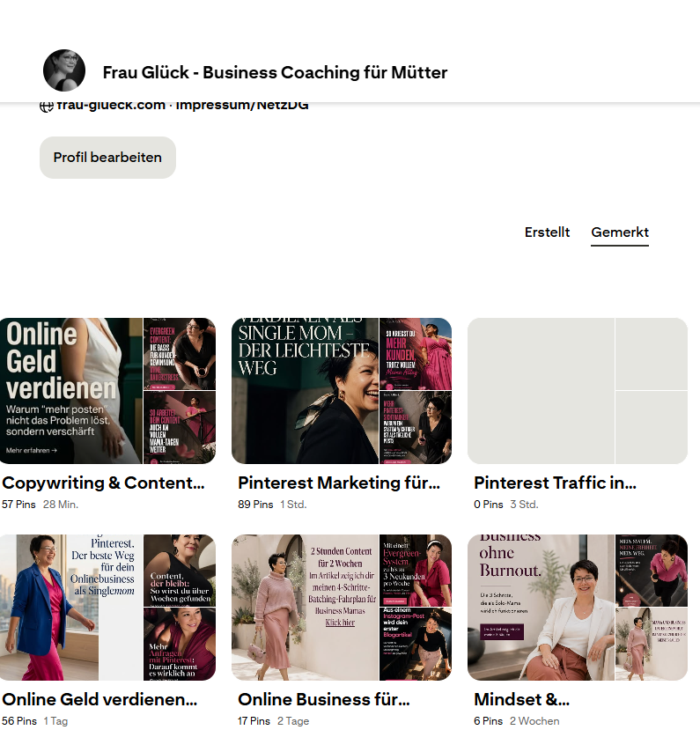Screen dimensions: 700x752
Task: Open the Online Business für board title
Action: click(x=324, y=700)
